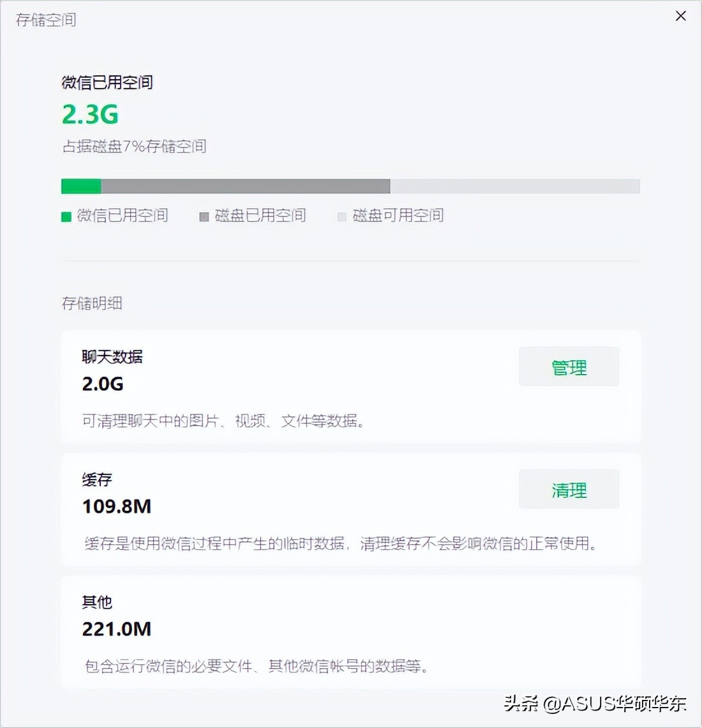Click the 缓存 section heading

[x=96, y=480]
